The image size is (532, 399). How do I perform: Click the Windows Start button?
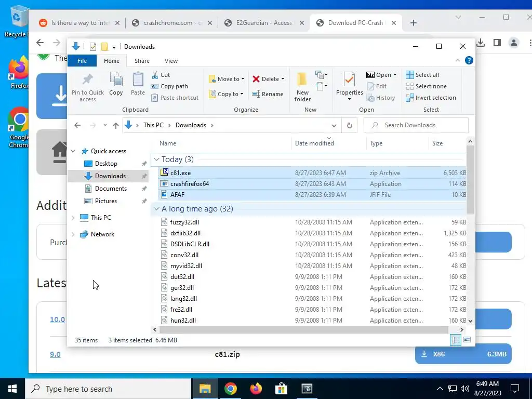(12, 389)
